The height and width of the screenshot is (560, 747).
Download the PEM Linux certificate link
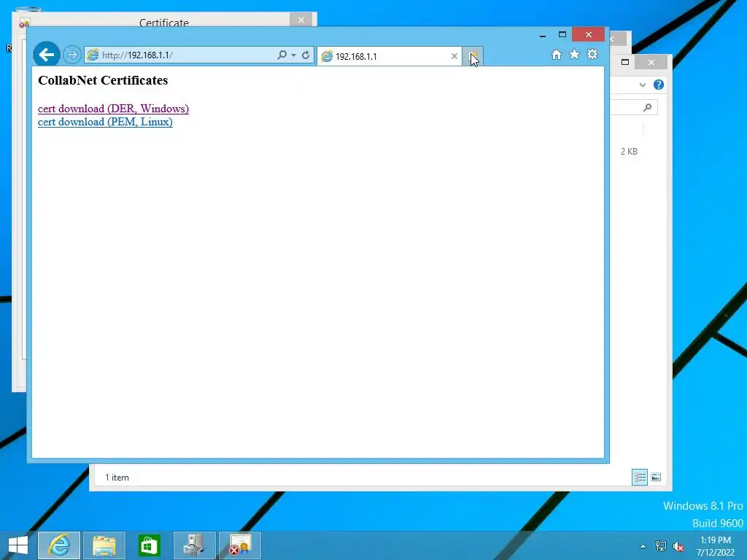[x=105, y=122]
